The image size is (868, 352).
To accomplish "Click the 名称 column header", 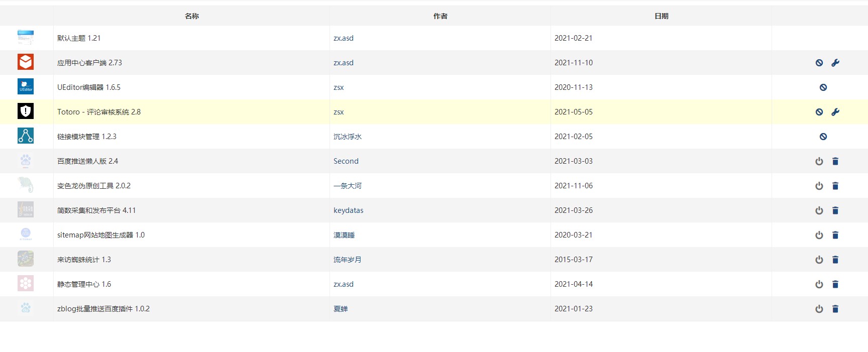I will (191, 16).
